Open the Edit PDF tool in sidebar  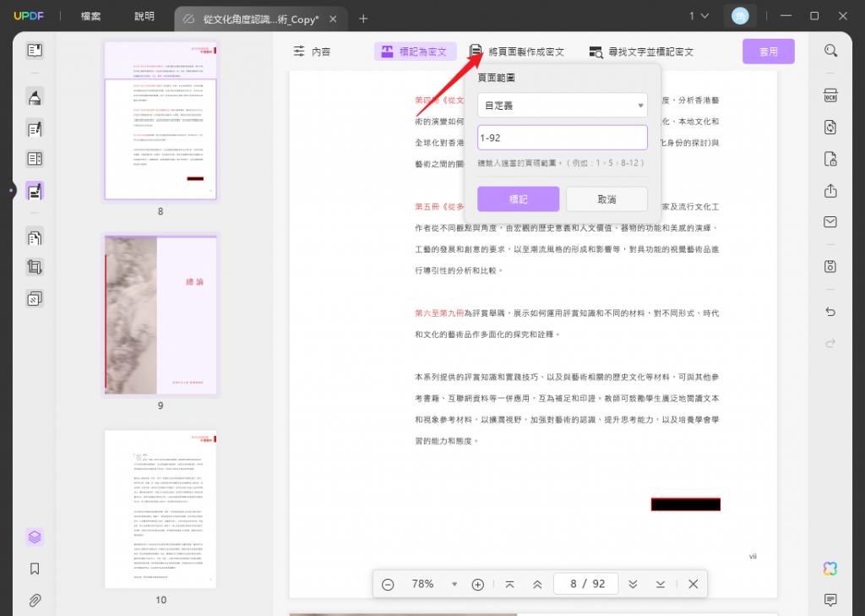35,129
